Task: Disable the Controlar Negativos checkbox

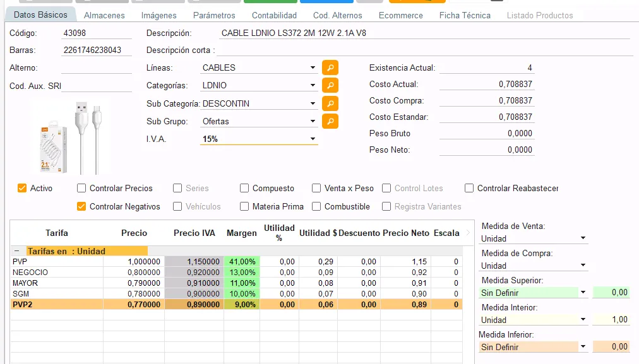Action: pyautogui.click(x=81, y=206)
